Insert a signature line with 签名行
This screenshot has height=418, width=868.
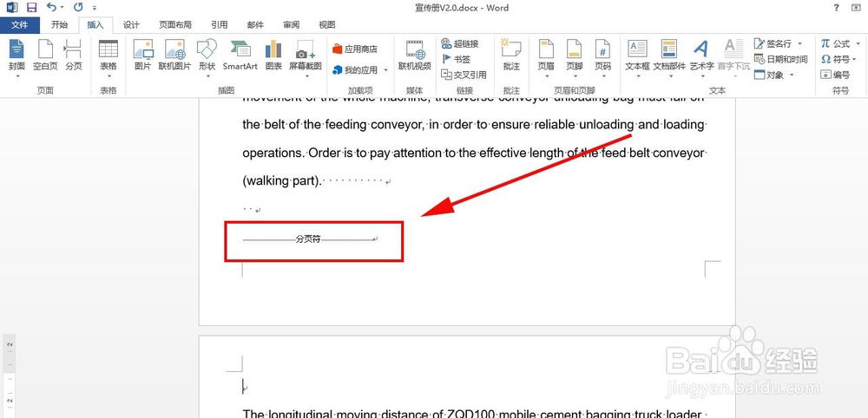pyautogui.click(x=779, y=43)
